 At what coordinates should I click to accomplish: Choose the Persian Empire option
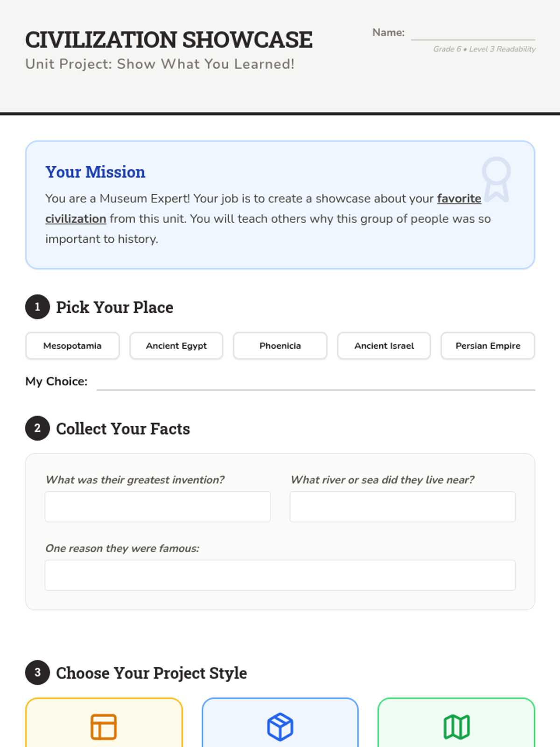[488, 346]
